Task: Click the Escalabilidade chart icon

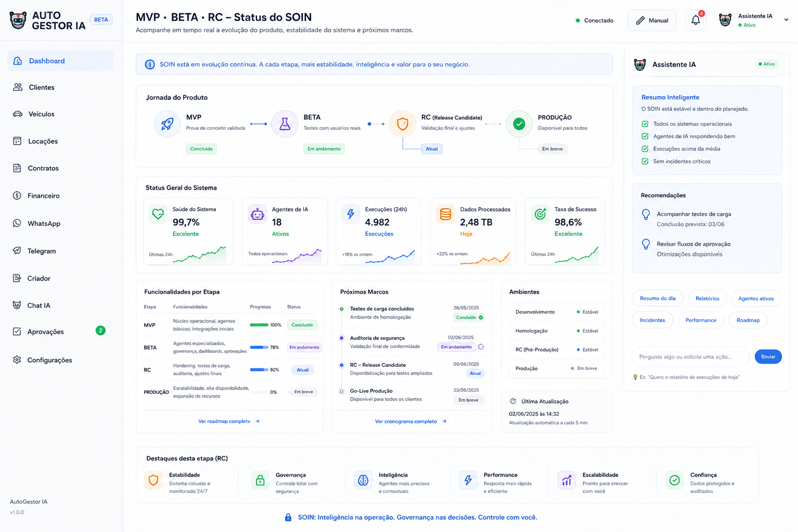Action: [x=566, y=481]
